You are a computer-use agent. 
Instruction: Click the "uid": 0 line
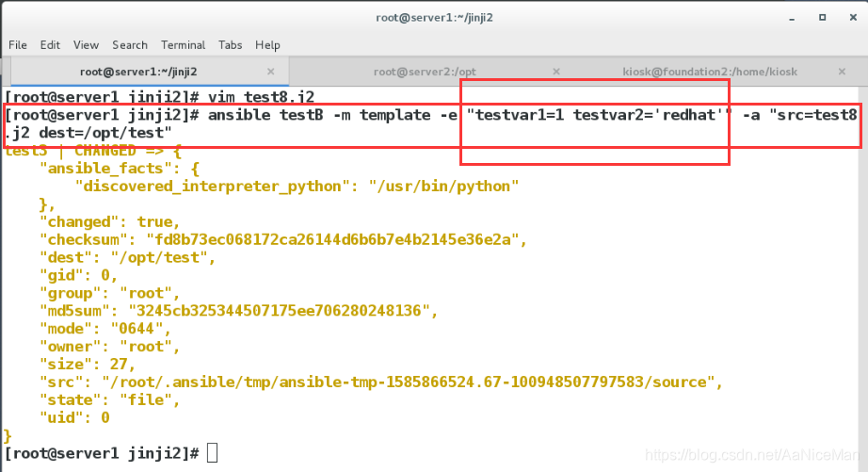click(x=74, y=417)
